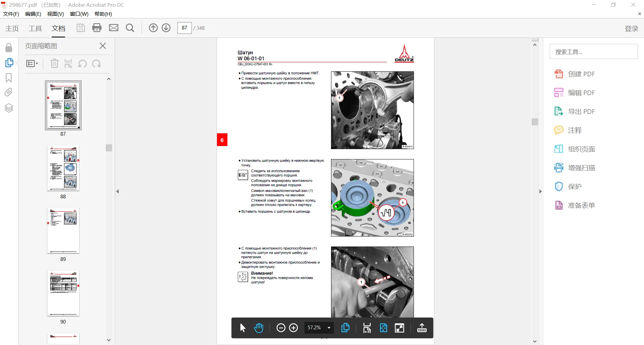Switch to the 文档 tab
This screenshot has height=345, width=644.
pyautogui.click(x=58, y=28)
